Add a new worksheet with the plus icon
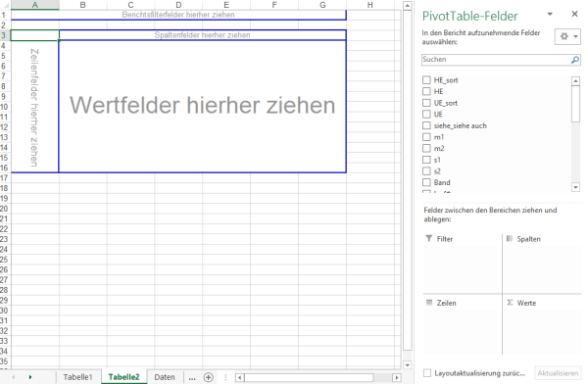588x384 pixels. coord(208,377)
